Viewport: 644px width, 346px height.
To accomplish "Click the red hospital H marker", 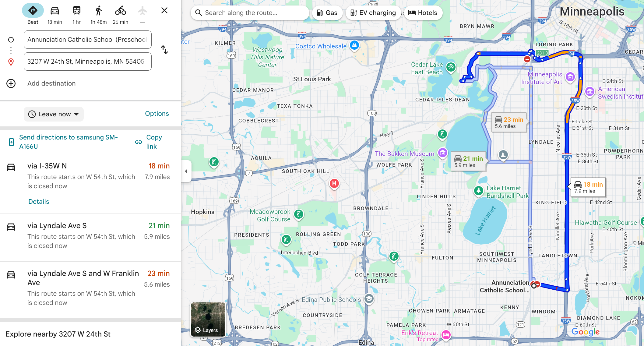I will tap(334, 184).
